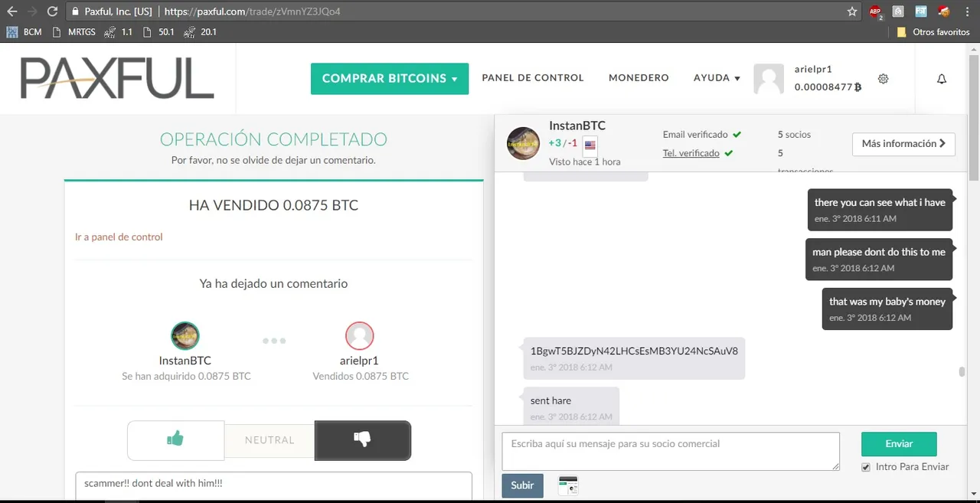This screenshot has height=503, width=980.
Task: Open the MRTGS bookmark
Action: [x=74, y=32]
